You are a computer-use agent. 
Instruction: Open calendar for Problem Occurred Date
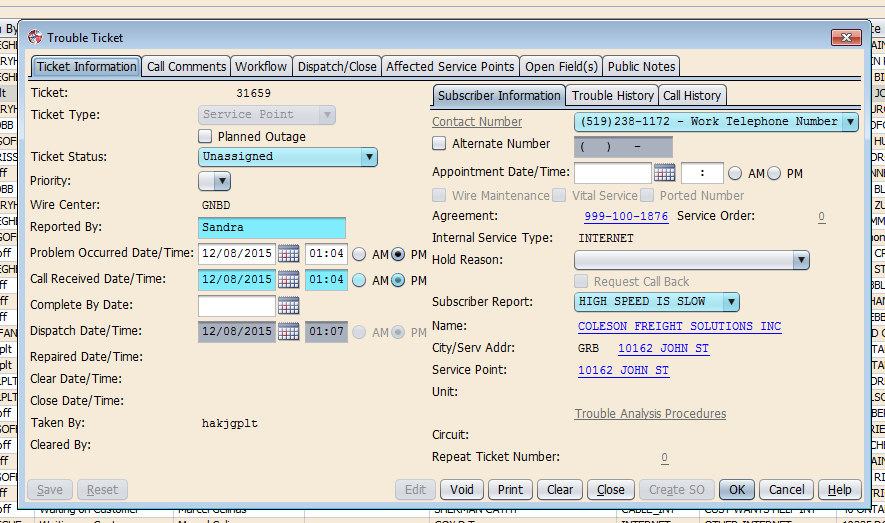[x=288, y=254]
